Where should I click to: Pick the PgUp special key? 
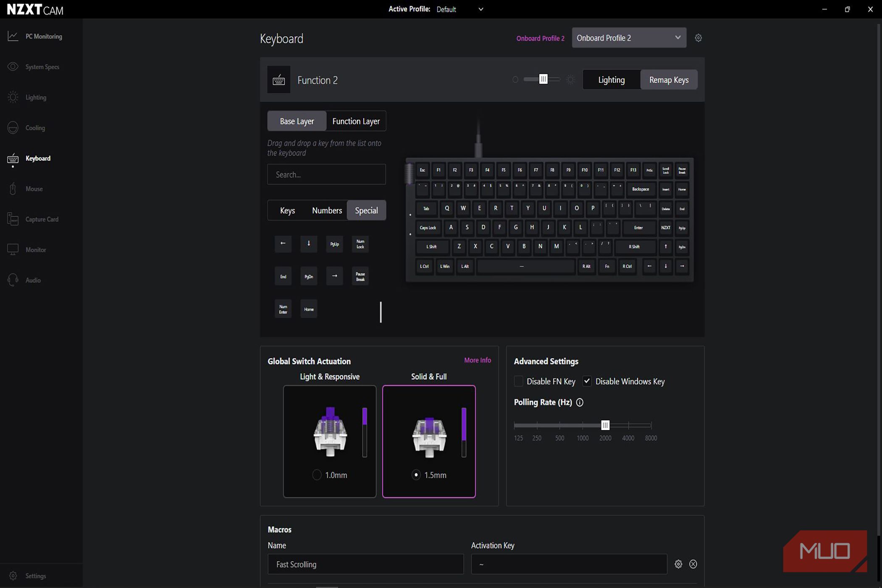334,244
